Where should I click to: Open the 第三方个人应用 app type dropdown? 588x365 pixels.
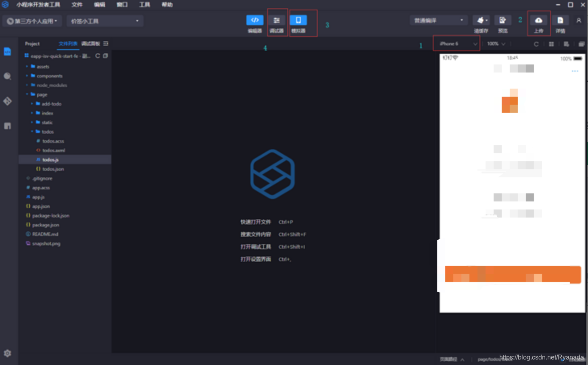[32, 21]
